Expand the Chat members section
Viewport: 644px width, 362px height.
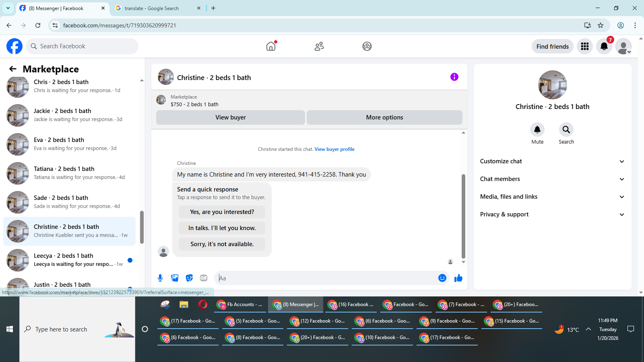pyautogui.click(x=553, y=179)
